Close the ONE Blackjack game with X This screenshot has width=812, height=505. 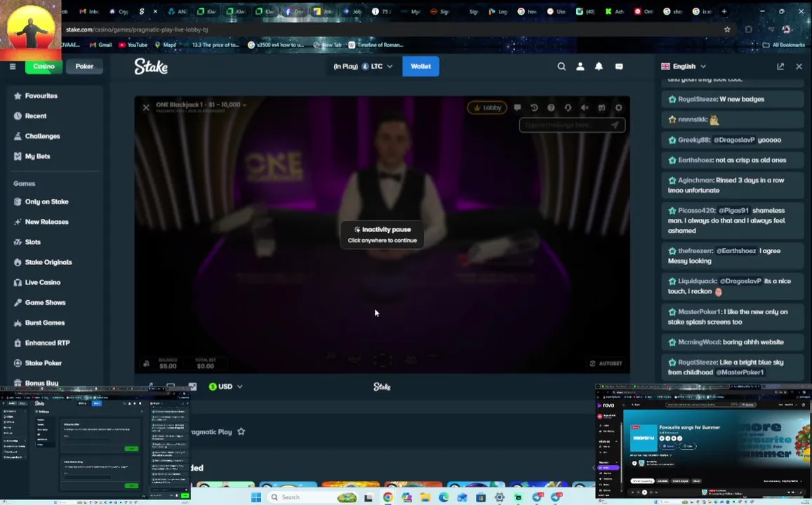click(x=146, y=107)
